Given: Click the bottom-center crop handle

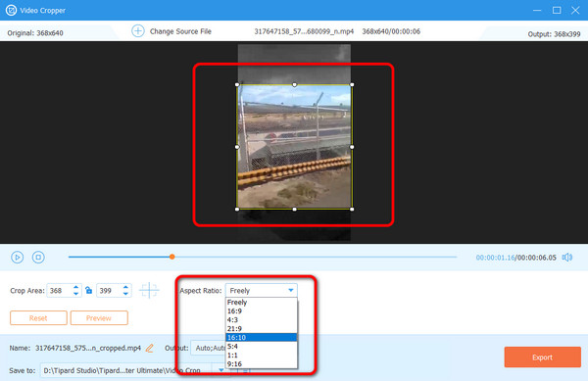Looking at the screenshot, I should click(x=294, y=209).
